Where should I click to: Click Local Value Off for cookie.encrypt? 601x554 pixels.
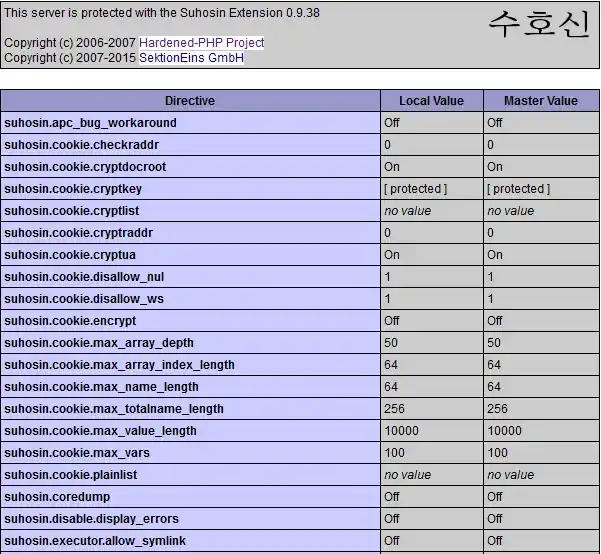392,321
